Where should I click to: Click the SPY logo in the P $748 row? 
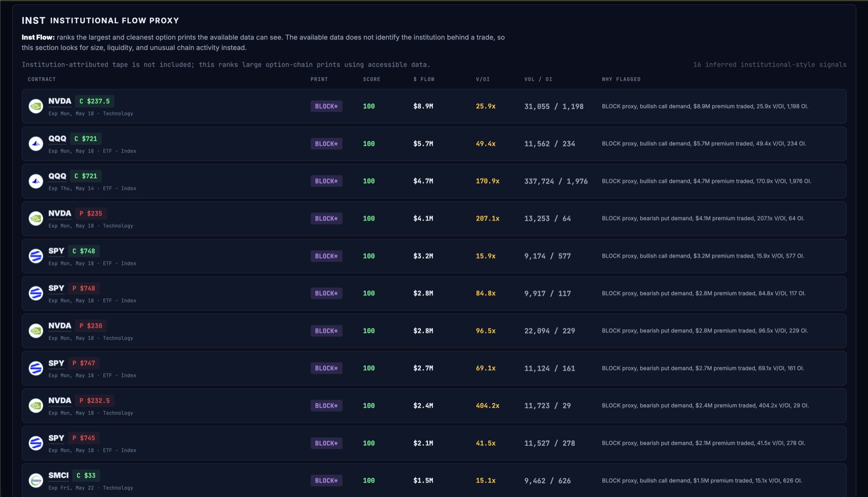[36, 293]
